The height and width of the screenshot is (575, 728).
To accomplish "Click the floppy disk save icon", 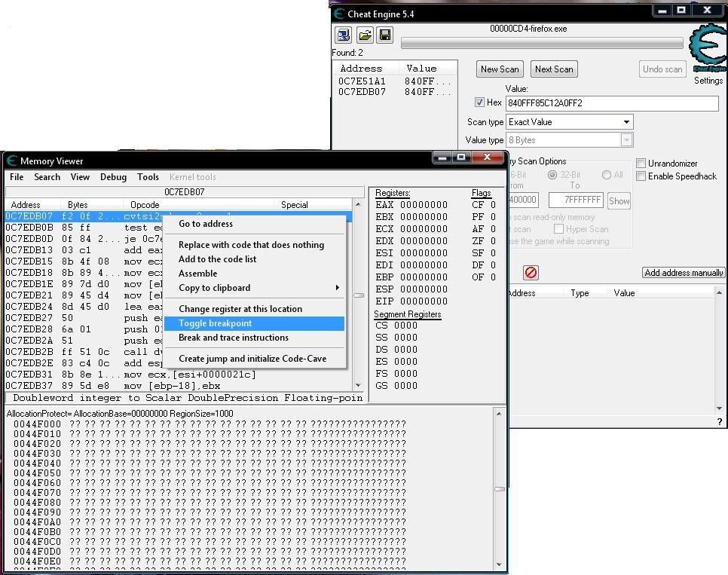I will (x=385, y=35).
